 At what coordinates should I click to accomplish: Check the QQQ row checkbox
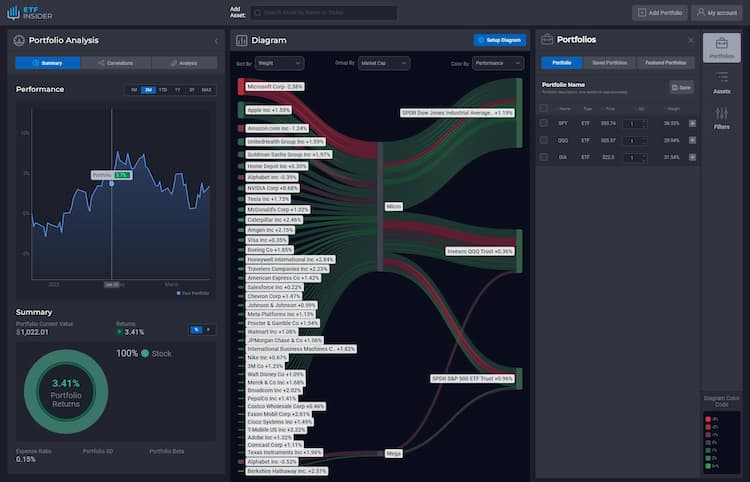click(545, 140)
